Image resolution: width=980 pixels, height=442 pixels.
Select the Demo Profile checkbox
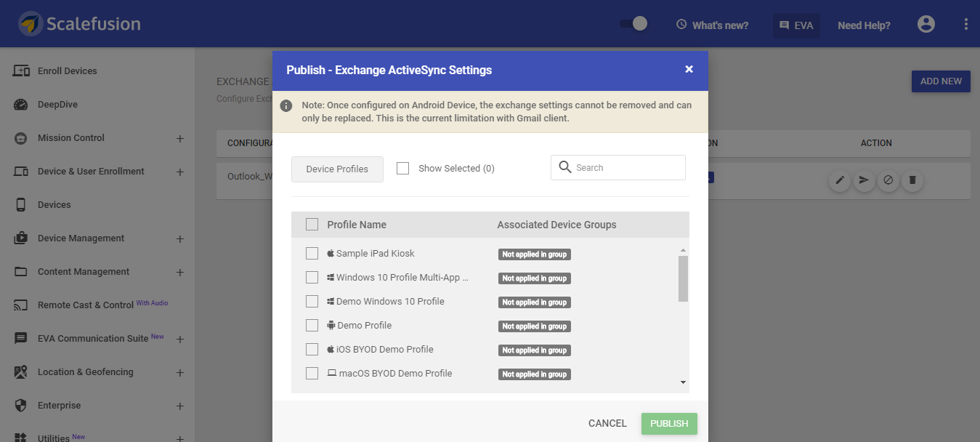point(312,325)
